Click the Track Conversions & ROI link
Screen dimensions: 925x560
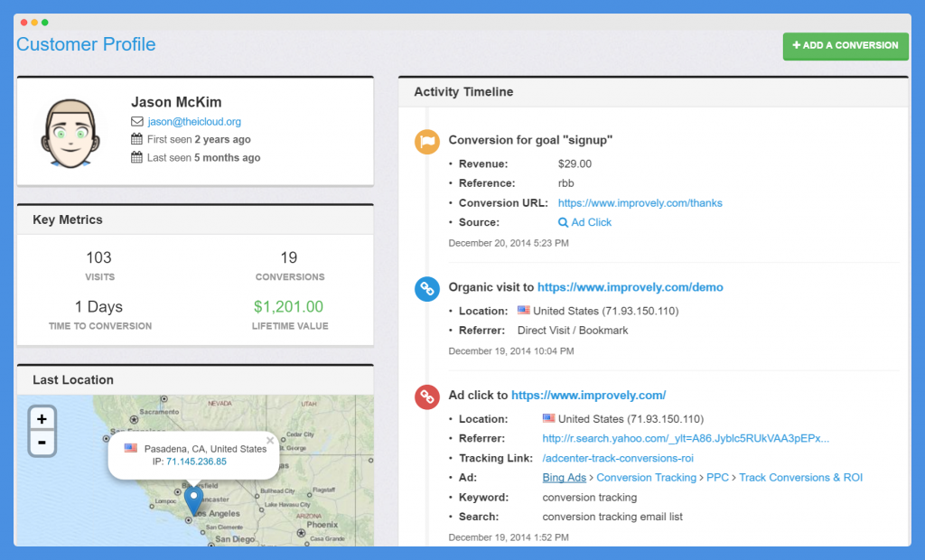click(800, 478)
